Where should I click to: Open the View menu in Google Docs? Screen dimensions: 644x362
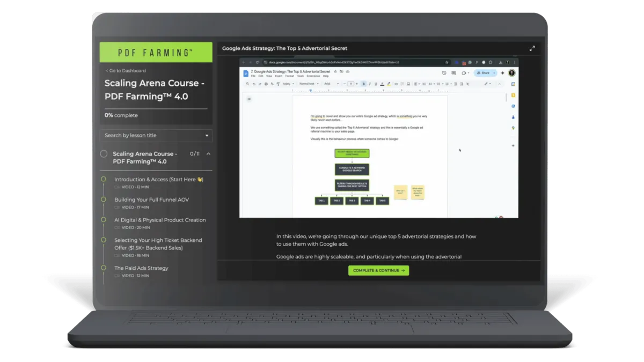click(x=269, y=76)
